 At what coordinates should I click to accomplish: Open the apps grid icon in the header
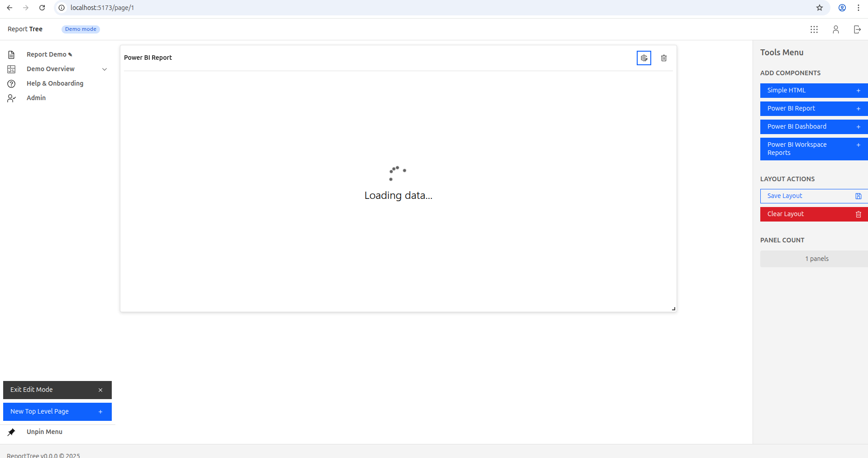814,29
